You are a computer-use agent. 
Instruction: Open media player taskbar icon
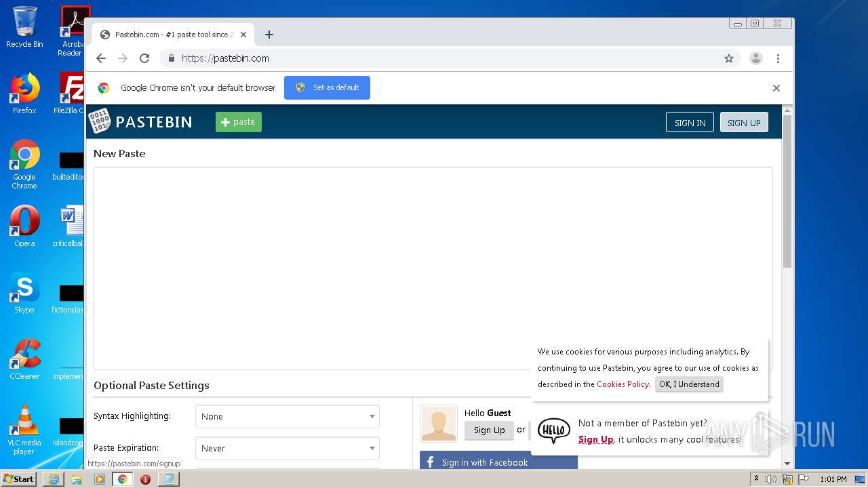coord(100,479)
